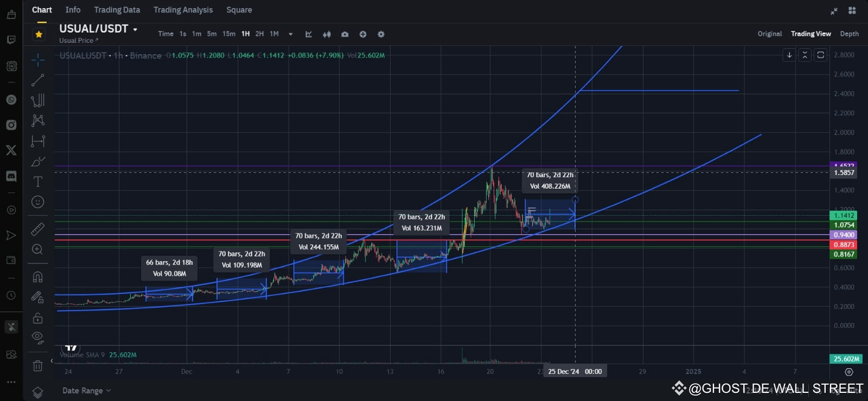The width and height of the screenshot is (868, 401).
Task: Open the Discord icon in left sidebar
Action: [x=11, y=176]
